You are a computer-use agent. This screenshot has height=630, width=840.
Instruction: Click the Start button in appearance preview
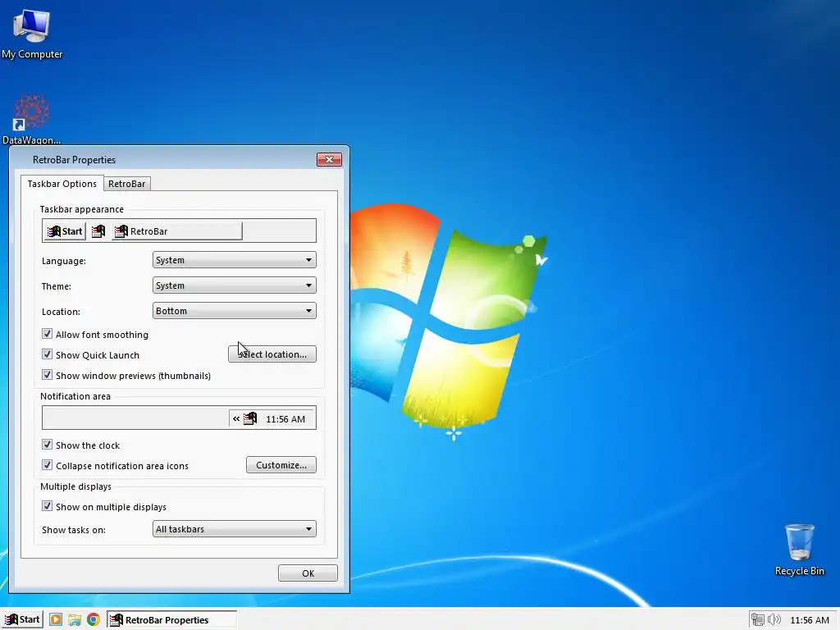[65, 231]
